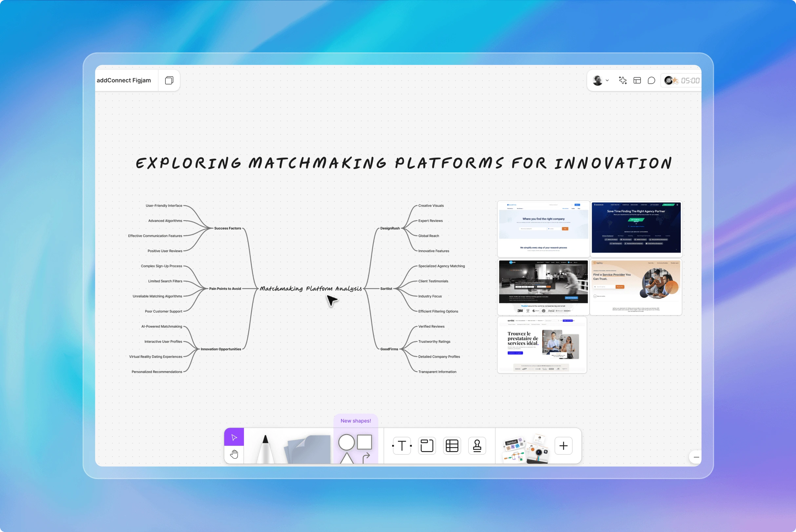Open the addConnect Figjam file title menu
The width and height of the screenshot is (796, 532).
(x=124, y=80)
